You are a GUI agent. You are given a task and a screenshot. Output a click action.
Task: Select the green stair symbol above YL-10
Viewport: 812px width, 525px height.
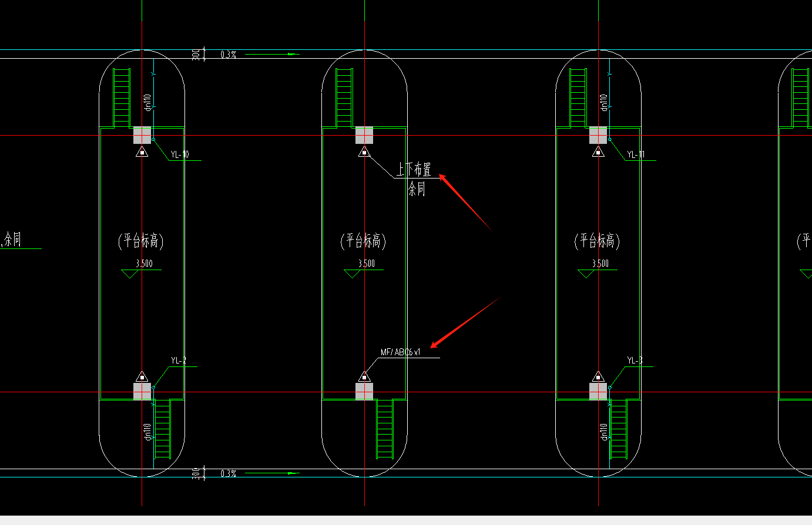(122, 97)
